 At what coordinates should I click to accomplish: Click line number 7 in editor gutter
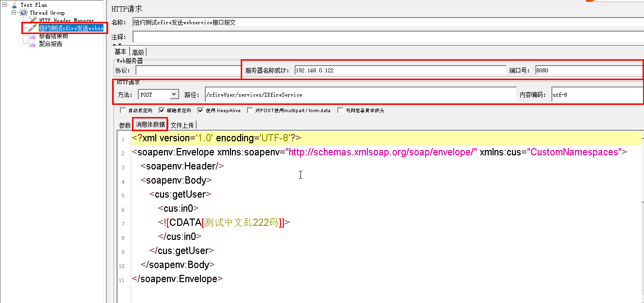(x=123, y=224)
